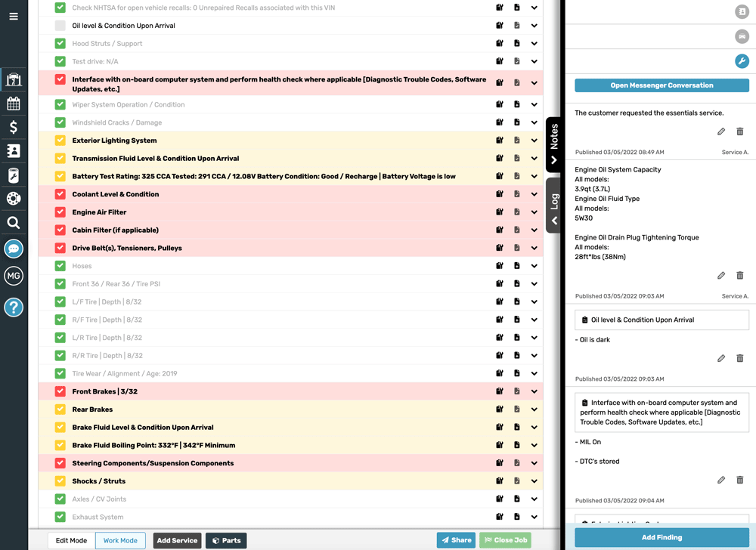Click Open Messenger Conversation button
This screenshot has width=756, height=550.
[x=661, y=85]
